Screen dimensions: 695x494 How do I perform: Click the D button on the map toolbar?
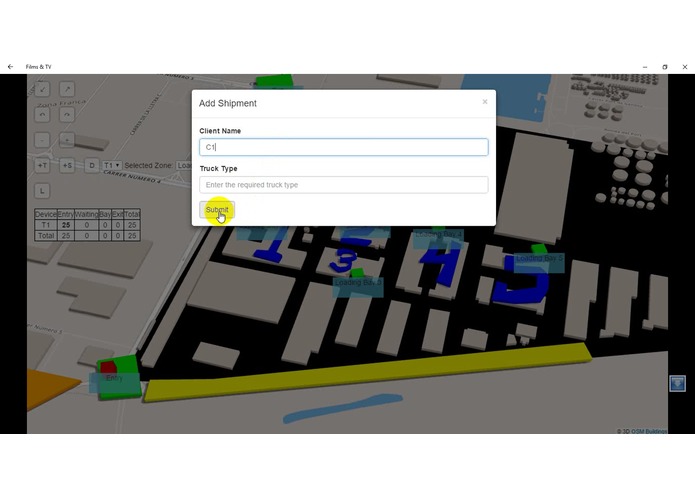click(92, 165)
